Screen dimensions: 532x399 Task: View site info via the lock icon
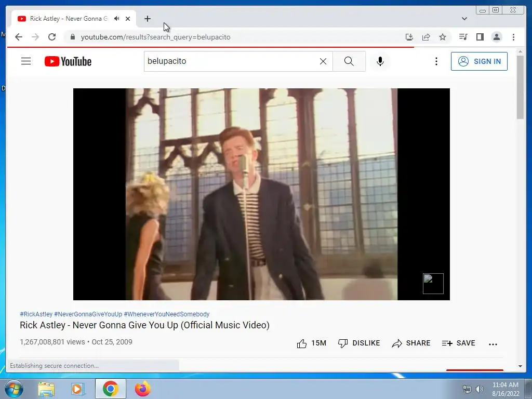(73, 37)
